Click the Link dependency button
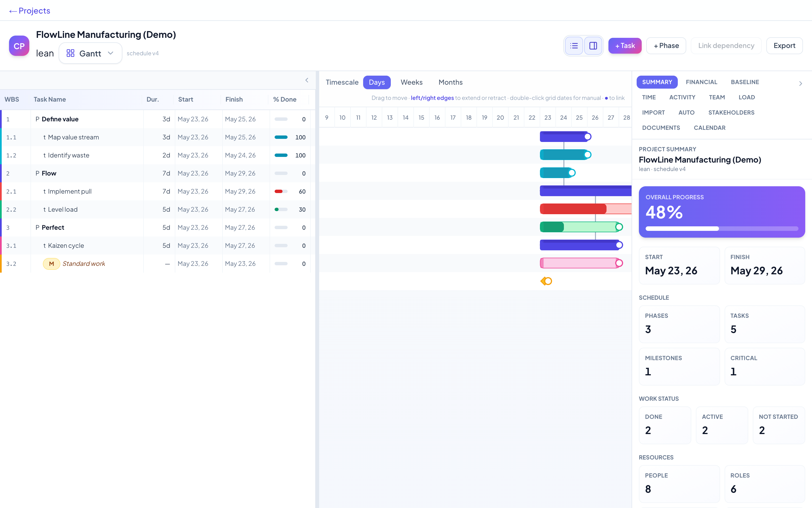 (x=726, y=46)
